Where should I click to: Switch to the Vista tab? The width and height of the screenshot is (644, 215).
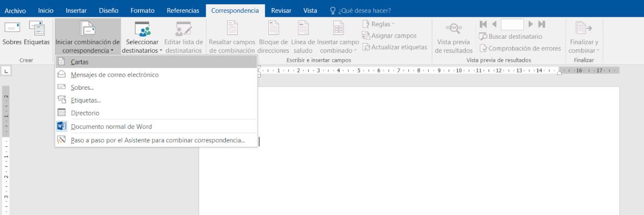pos(310,10)
